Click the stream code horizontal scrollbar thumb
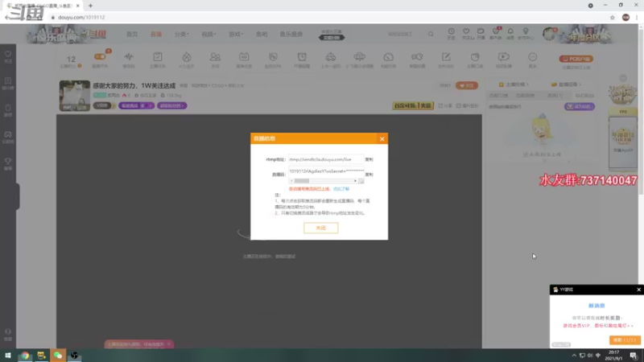This screenshot has width=644, height=362. 302,181
